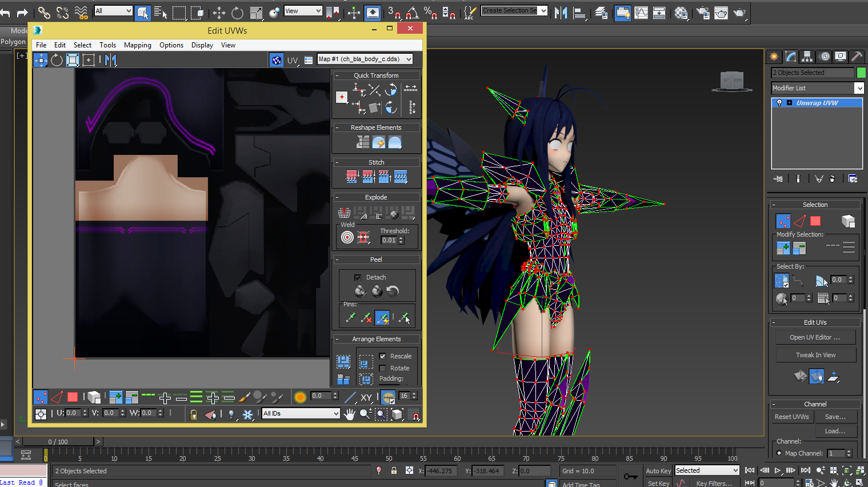Open the All IDs dropdown

tap(301, 413)
